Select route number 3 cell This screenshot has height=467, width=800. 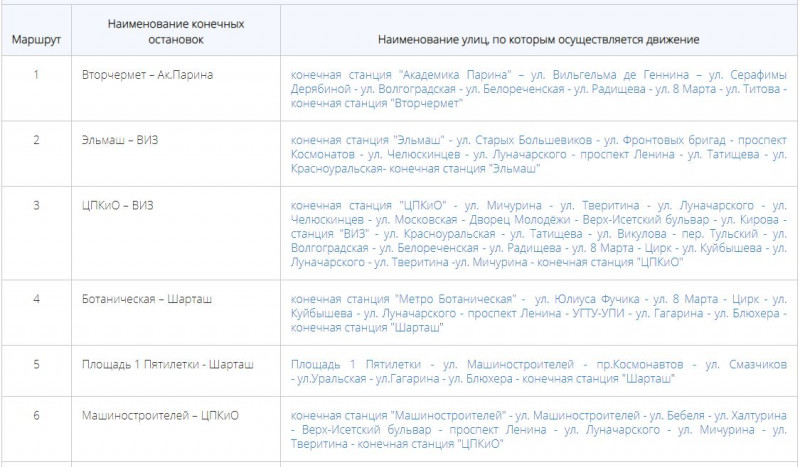coord(35,205)
